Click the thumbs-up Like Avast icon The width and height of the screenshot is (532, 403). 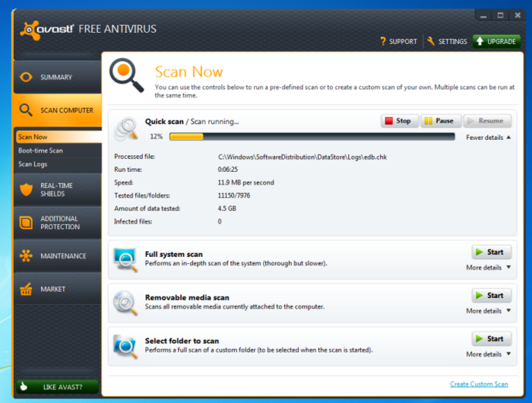(24, 386)
